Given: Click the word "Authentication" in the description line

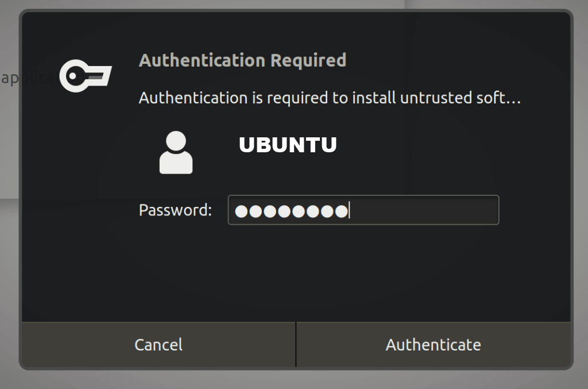Looking at the screenshot, I should (193, 98).
